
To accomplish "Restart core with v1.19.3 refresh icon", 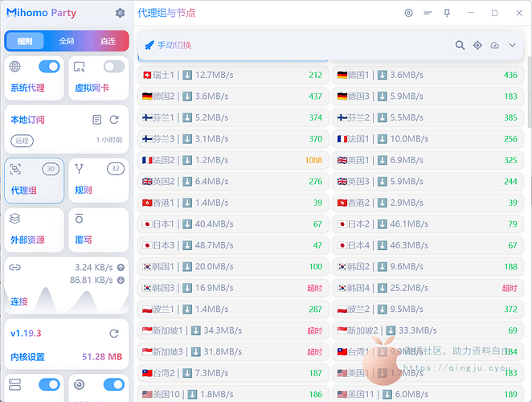I will 114,334.
